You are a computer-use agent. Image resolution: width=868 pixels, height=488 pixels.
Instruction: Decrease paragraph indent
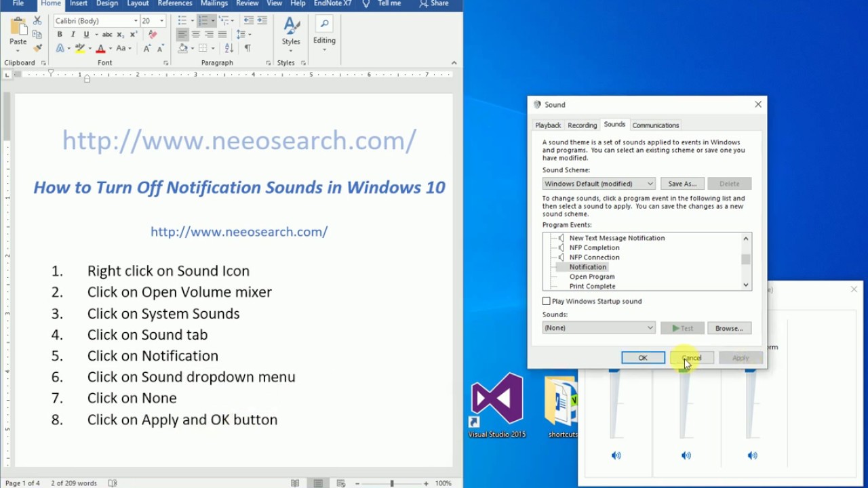[249, 21]
